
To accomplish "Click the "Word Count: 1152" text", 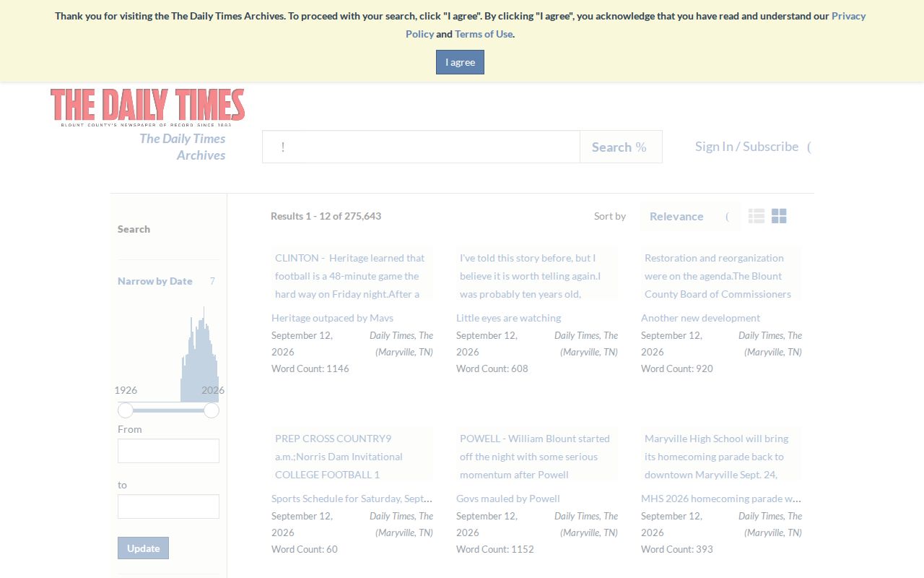I will click(x=495, y=549).
